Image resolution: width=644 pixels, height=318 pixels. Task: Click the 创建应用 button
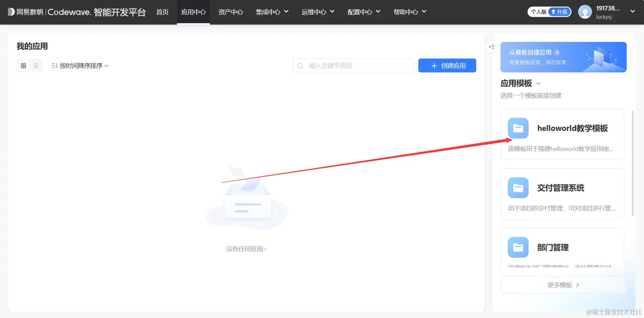click(x=447, y=65)
